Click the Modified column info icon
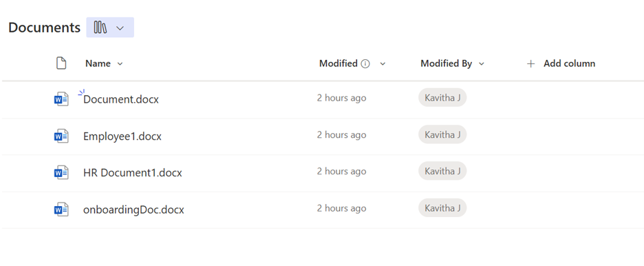 pos(365,63)
